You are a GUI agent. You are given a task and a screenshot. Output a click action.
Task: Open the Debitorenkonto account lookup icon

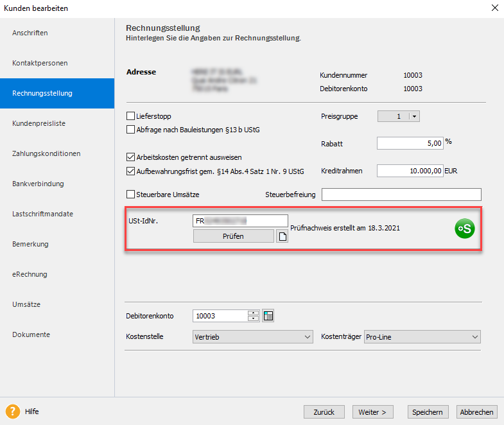(x=268, y=316)
